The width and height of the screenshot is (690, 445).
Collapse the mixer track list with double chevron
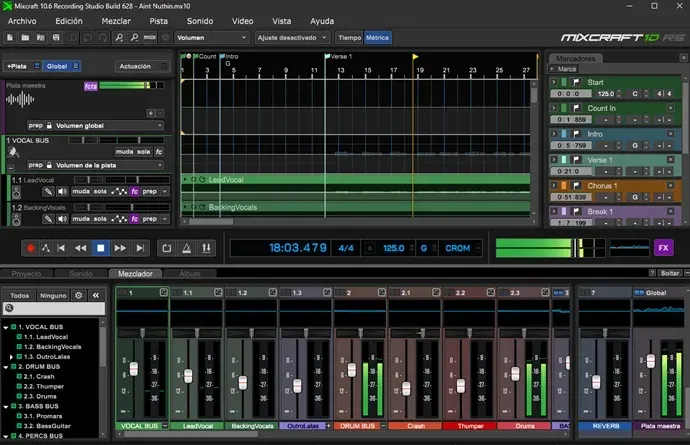pyautogui.click(x=95, y=295)
